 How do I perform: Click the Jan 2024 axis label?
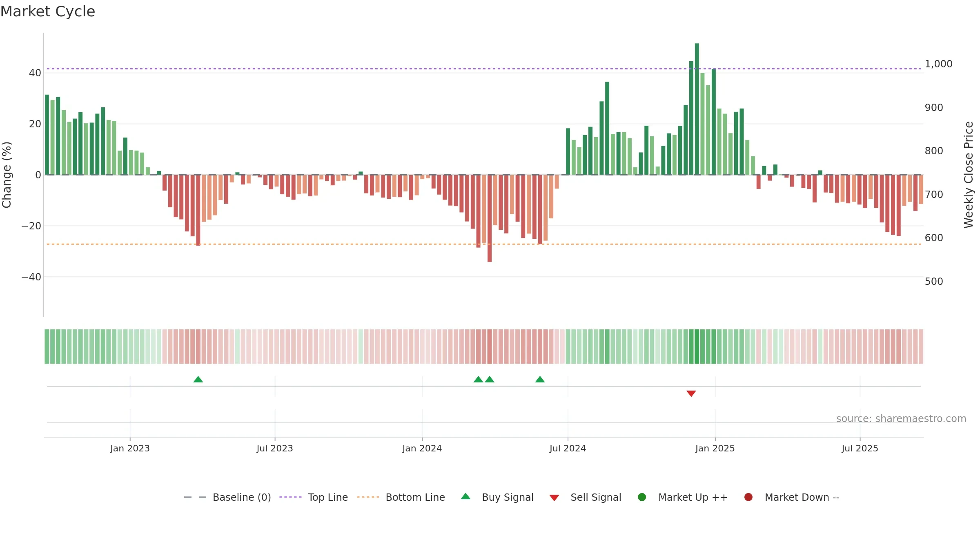[422, 448]
